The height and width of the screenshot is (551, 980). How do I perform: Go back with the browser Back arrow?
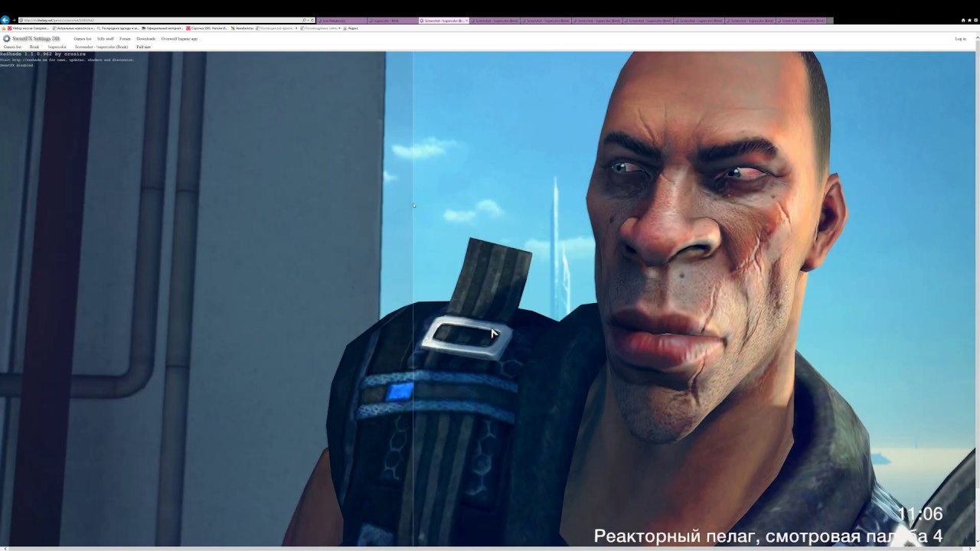click(5, 20)
